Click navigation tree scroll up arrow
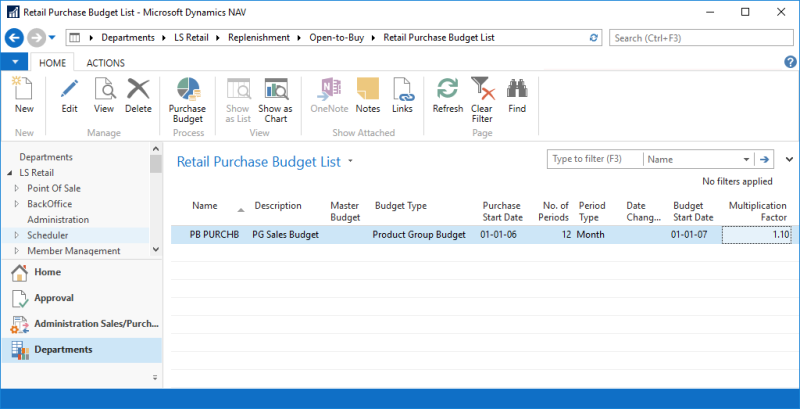The width and height of the screenshot is (800, 409). (156, 148)
